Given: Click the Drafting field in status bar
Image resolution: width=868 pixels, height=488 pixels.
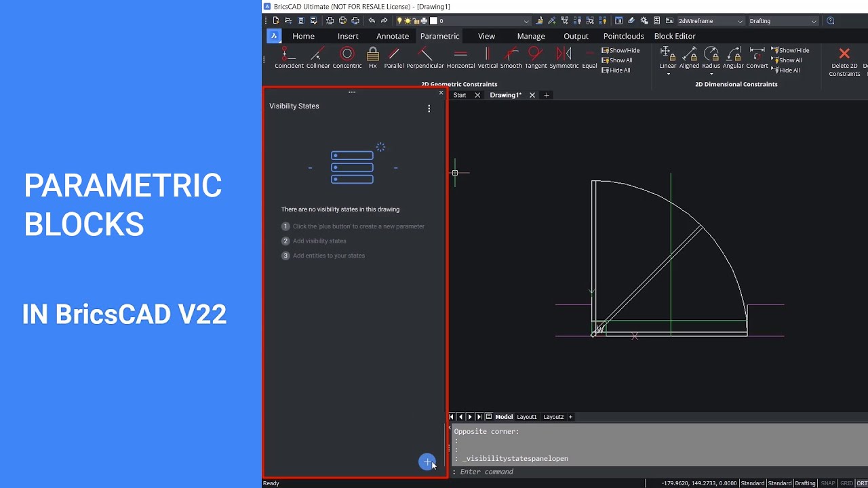Looking at the screenshot, I should (x=805, y=483).
